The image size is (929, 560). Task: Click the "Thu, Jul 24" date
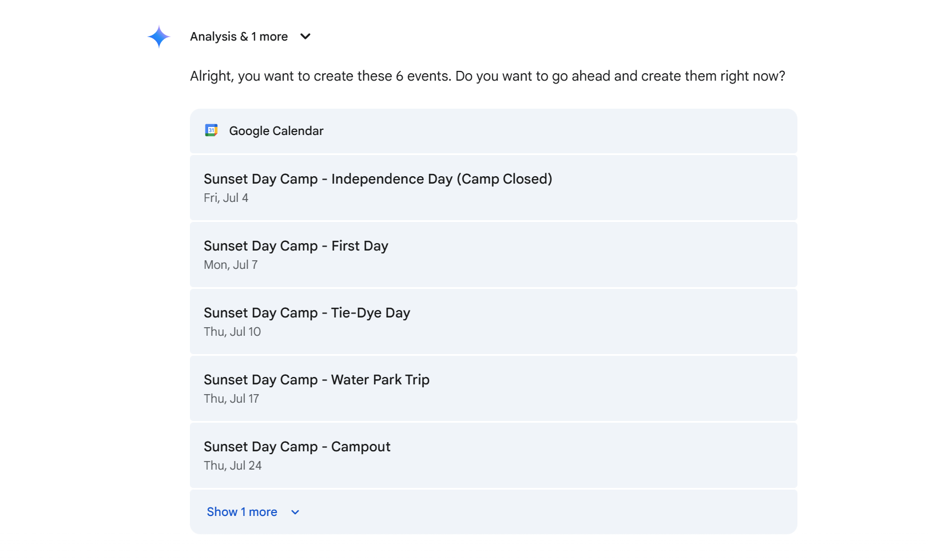point(232,466)
